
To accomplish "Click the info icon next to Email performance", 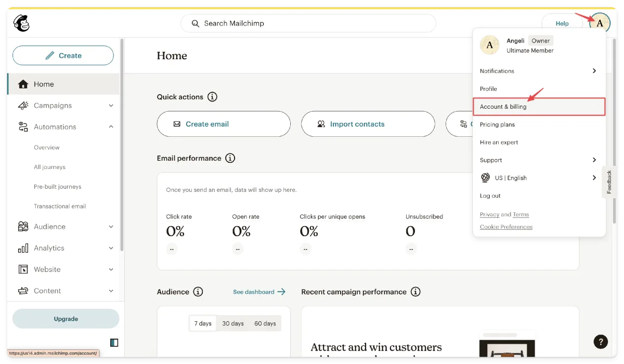I will click(230, 158).
